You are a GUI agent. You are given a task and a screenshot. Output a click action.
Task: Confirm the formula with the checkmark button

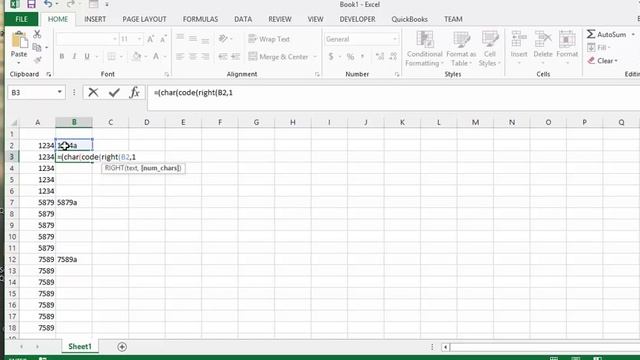[114, 93]
